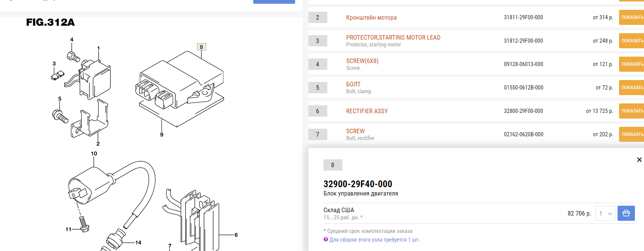This screenshot has height=251, width=644.
Task: Open the quantity dropdown showing 1
Action: (605, 214)
